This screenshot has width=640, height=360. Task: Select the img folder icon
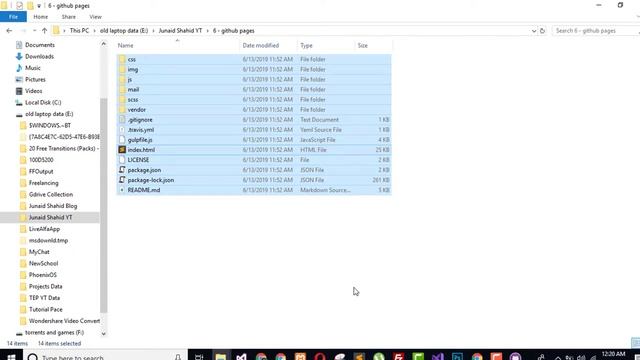[x=122, y=69]
